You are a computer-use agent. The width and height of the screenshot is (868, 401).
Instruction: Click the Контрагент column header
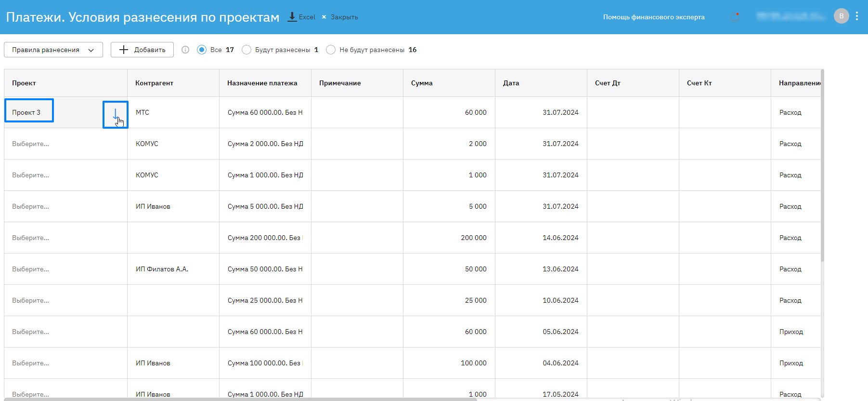pyautogui.click(x=154, y=83)
